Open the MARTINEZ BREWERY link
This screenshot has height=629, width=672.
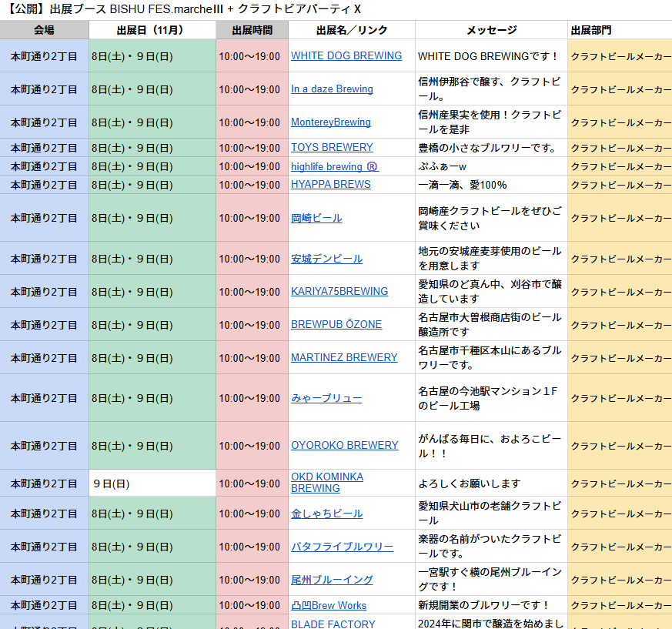344,357
